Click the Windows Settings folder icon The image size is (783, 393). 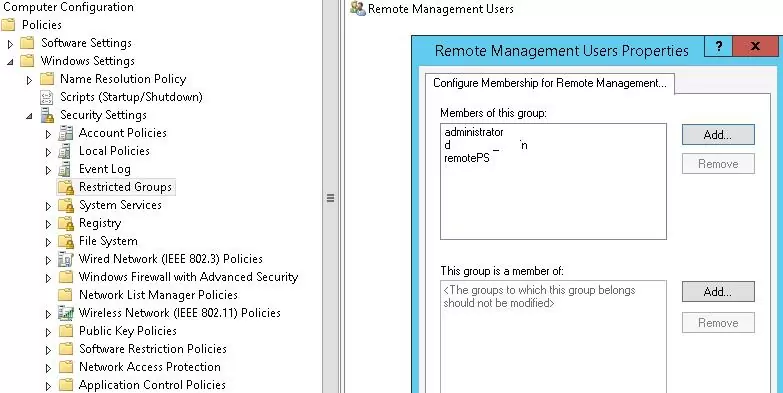click(x=27, y=61)
